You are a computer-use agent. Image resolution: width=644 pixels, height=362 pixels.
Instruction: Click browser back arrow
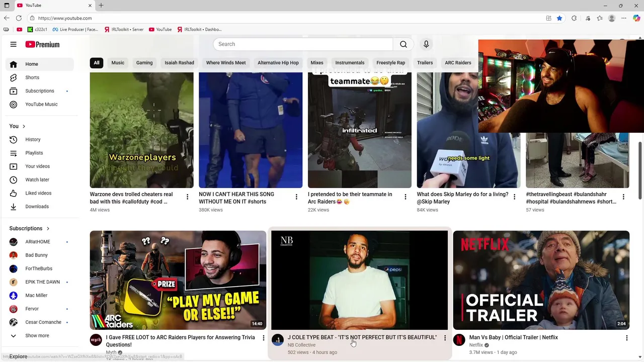coord(7,18)
